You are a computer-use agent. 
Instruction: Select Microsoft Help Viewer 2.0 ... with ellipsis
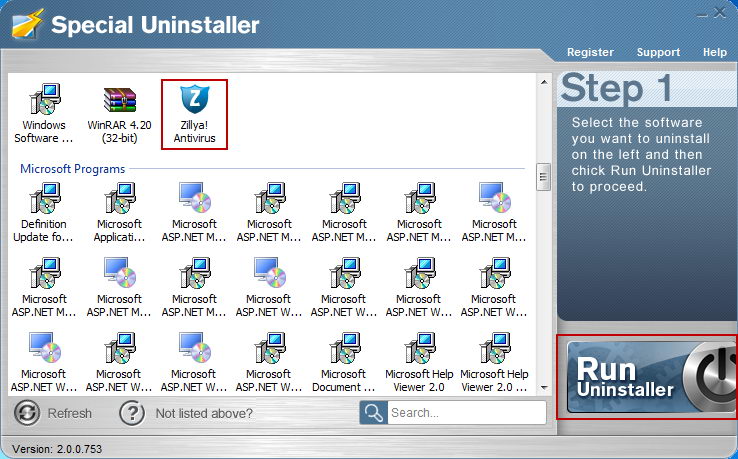coord(494,363)
